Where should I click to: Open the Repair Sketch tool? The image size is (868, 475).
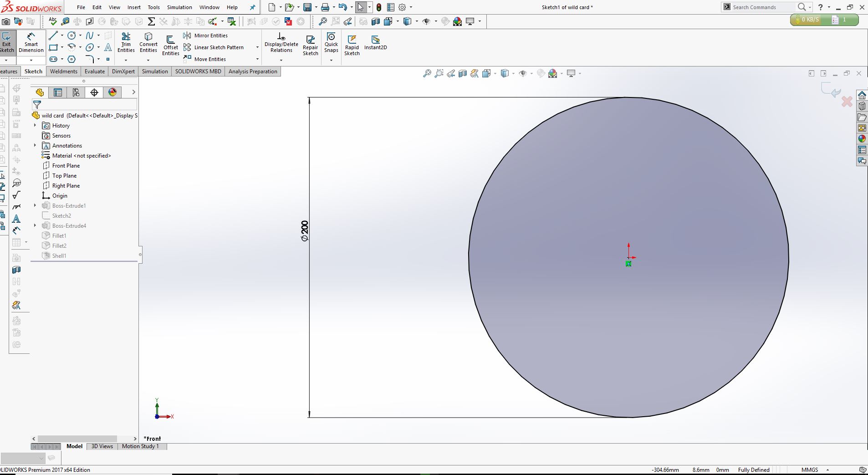(310, 46)
